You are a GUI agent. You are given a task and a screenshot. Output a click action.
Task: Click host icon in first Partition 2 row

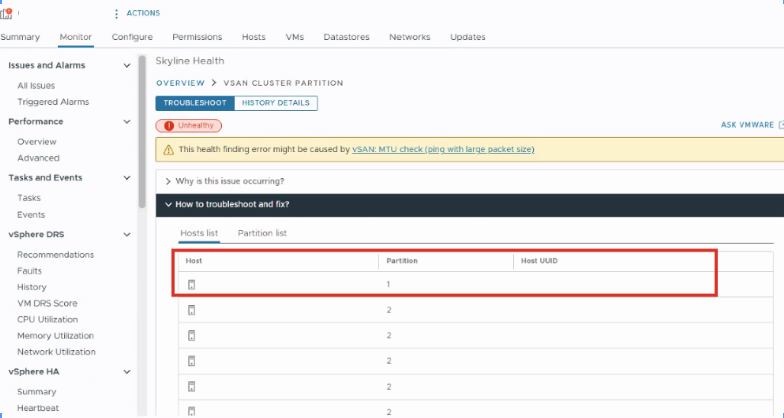[191, 310]
